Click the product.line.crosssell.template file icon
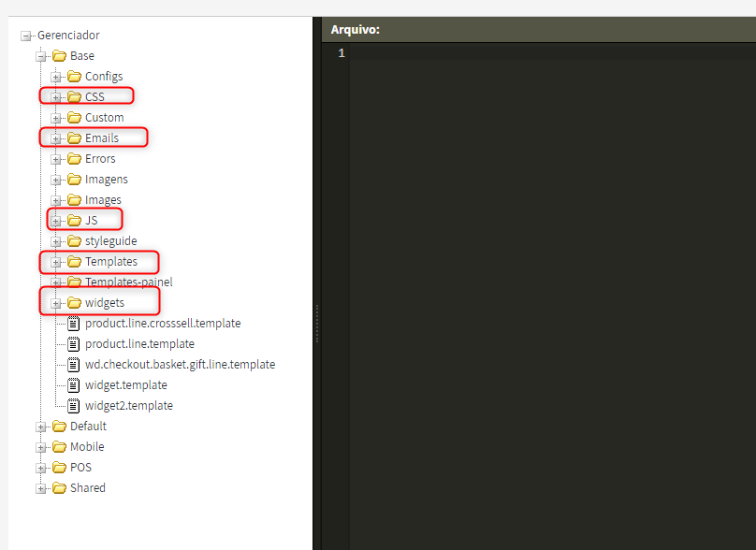Screen dimensions: 756x550 (x=73, y=324)
